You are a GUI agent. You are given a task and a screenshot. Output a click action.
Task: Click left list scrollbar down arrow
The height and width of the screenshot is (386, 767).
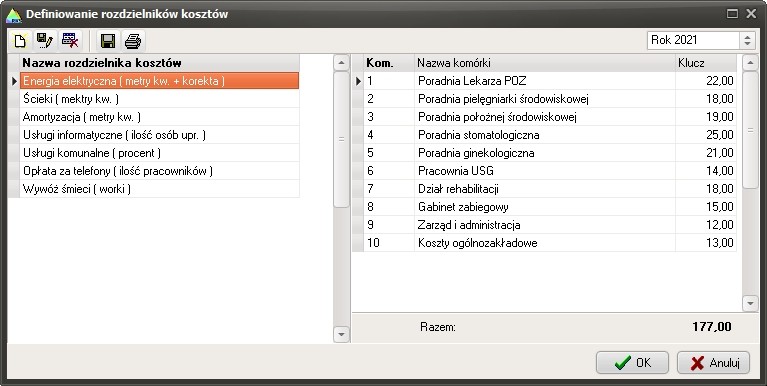(341, 334)
